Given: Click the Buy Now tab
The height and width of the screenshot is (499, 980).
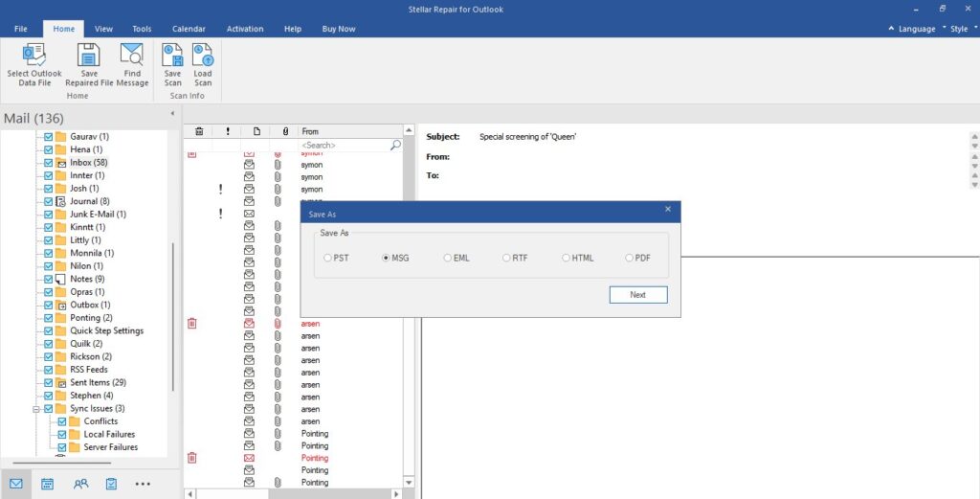Looking at the screenshot, I should pos(339,29).
